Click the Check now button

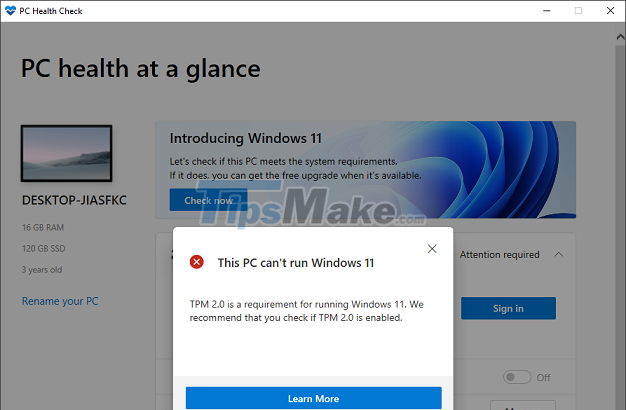pyautogui.click(x=208, y=200)
